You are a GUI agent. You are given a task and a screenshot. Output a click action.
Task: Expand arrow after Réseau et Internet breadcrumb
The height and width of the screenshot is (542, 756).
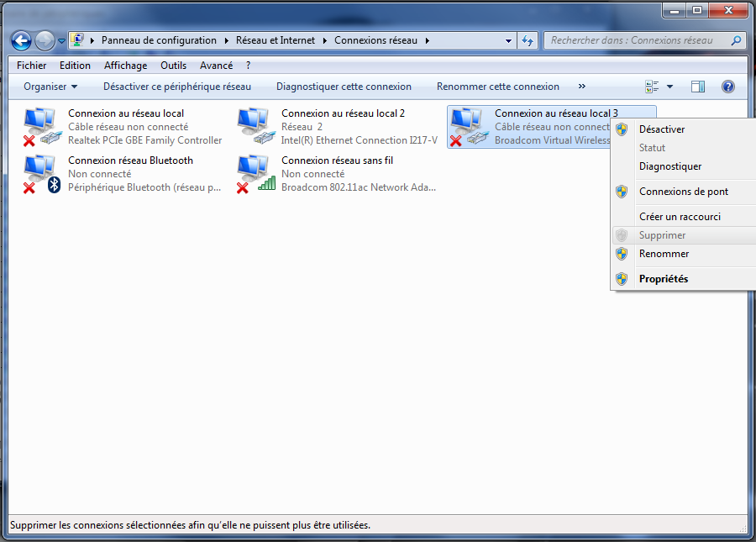(x=325, y=40)
